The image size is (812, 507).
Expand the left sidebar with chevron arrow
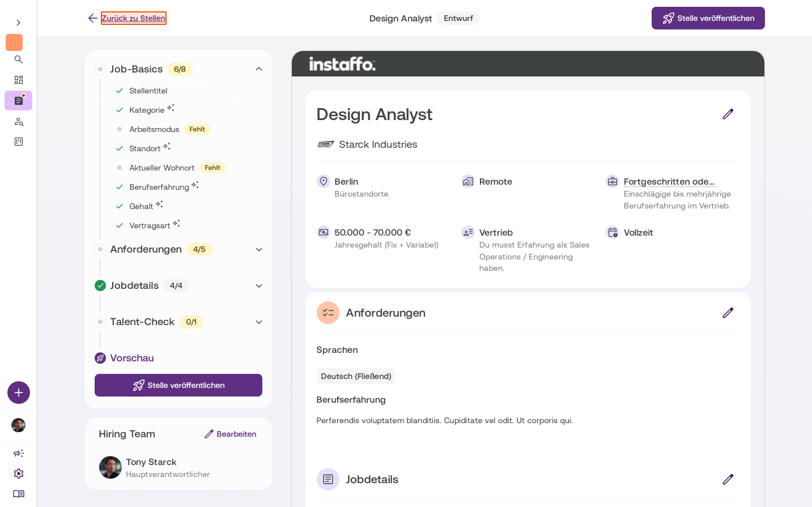19,23
